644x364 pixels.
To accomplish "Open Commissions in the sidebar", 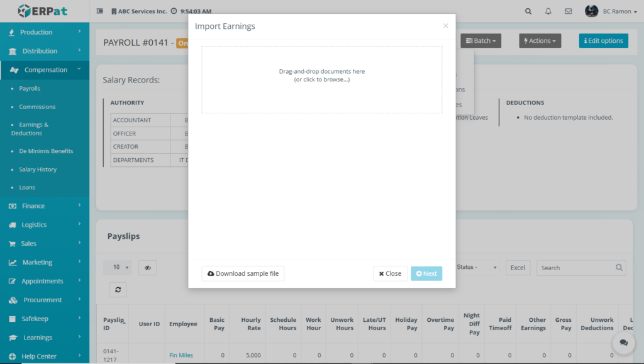I will [37, 106].
